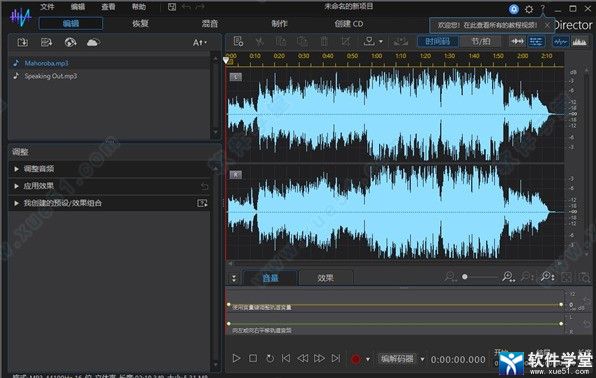Click the second library import icon with arrow

(x=46, y=42)
